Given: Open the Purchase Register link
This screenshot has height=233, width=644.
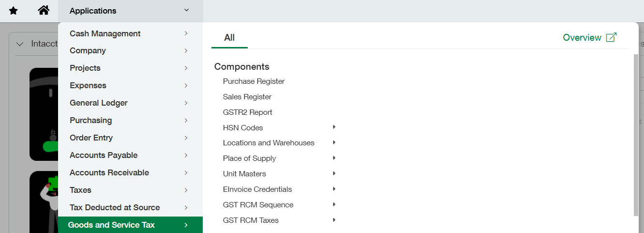Looking at the screenshot, I should point(254,81).
